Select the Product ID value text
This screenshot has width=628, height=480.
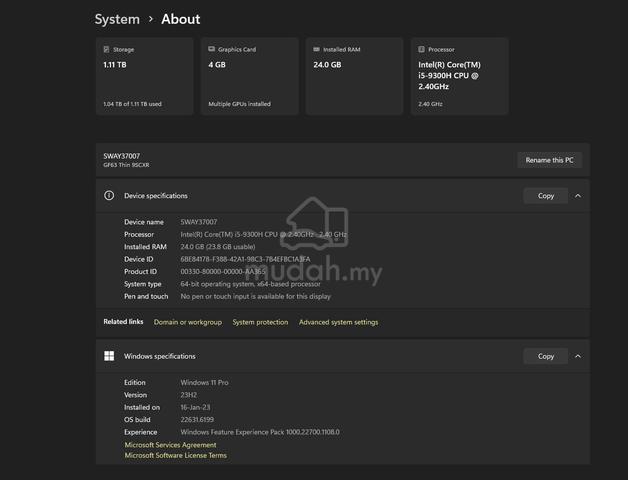223,272
